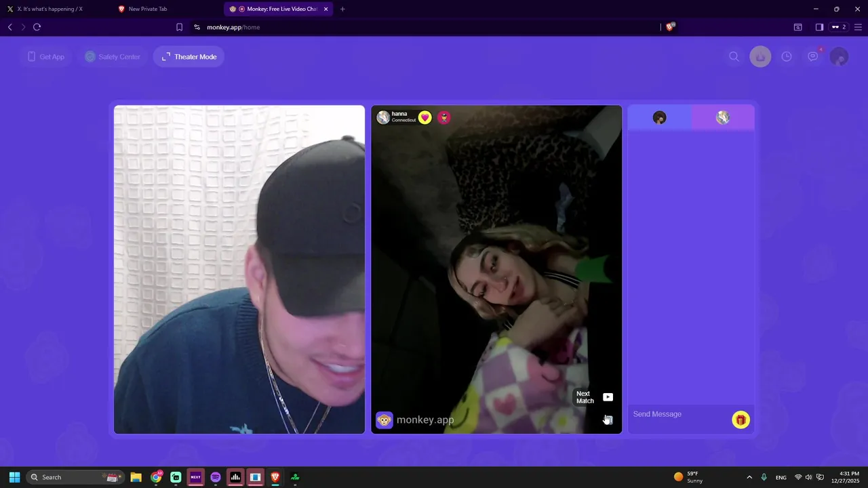
Task: Report user with the police officer icon
Action: click(x=443, y=117)
